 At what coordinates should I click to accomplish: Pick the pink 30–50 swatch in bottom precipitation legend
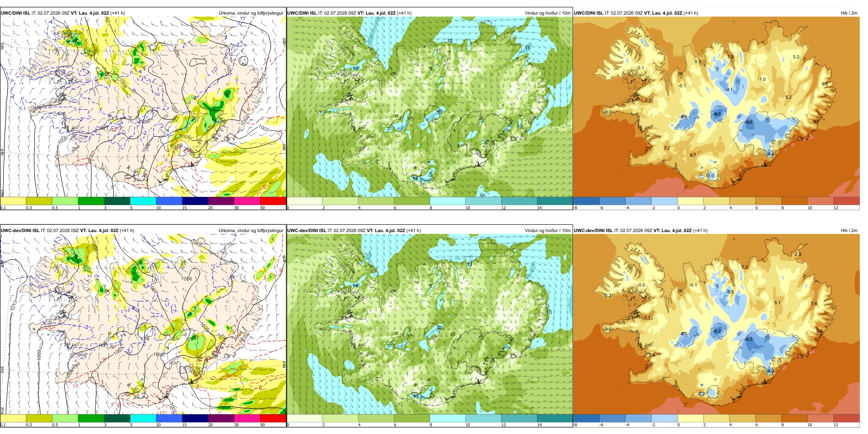(247, 418)
